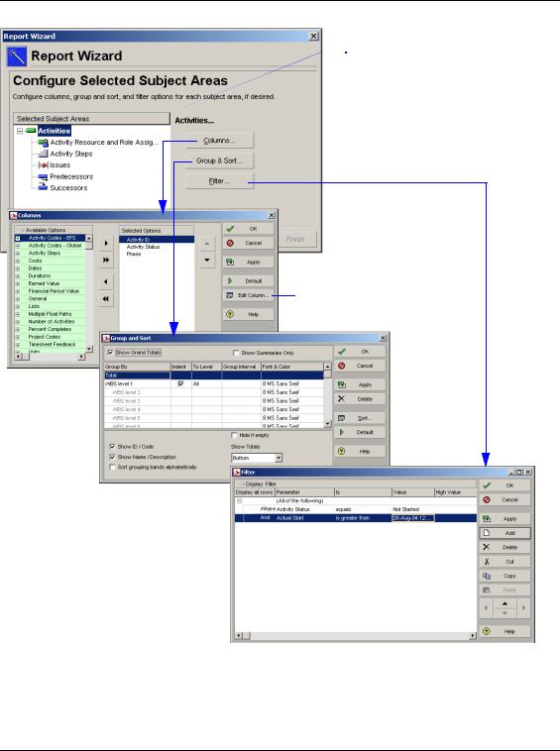The image size is (560, 751).
Task: Select Phase in Selected Options list
Action: click(x=134, y=254)
